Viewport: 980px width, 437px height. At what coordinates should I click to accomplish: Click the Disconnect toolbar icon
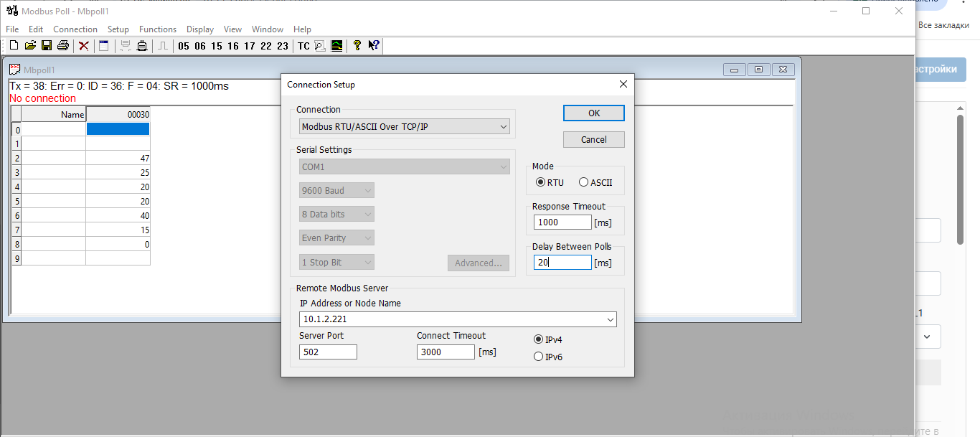point(142,46)
